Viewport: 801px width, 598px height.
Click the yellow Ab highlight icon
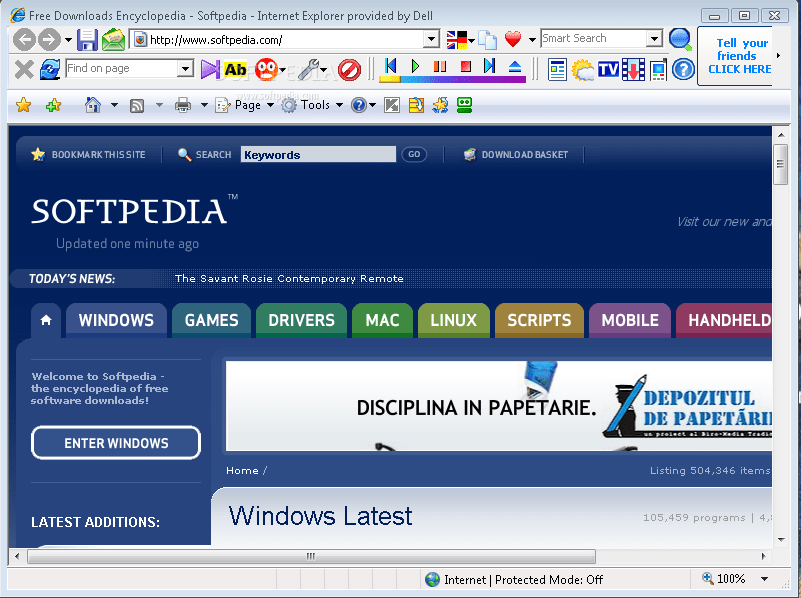235,69
